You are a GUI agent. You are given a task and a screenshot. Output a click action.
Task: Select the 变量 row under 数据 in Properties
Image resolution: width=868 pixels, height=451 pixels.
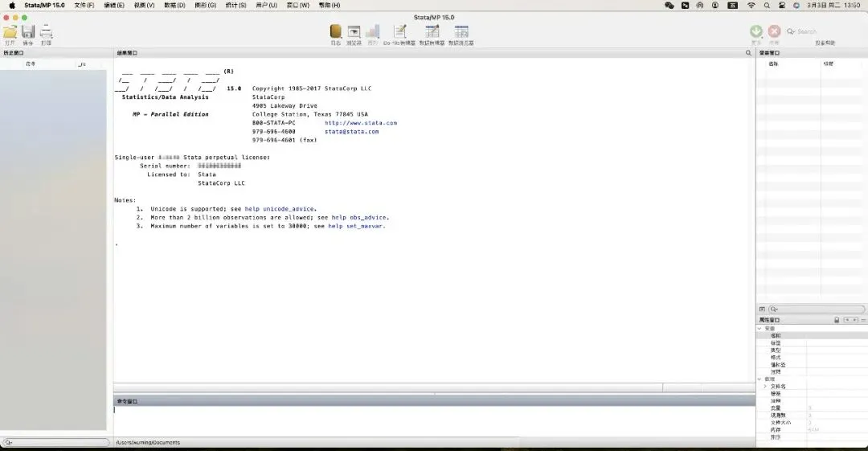pos(812,408)
